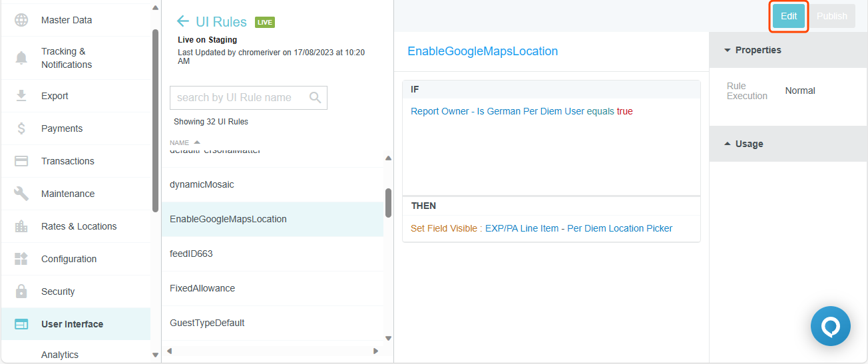Click the Security padlock icon
868x364 pixels.
coord(21,291)
